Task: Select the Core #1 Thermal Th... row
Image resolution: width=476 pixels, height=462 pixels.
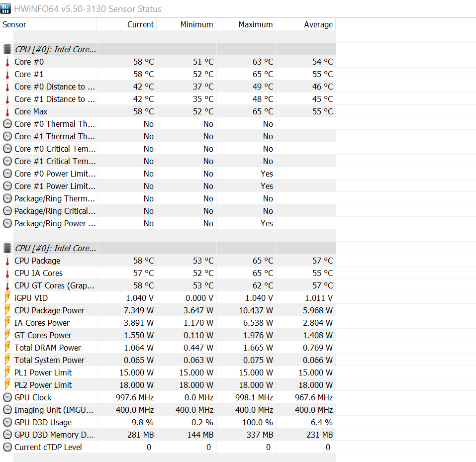Action: point(168,136)
